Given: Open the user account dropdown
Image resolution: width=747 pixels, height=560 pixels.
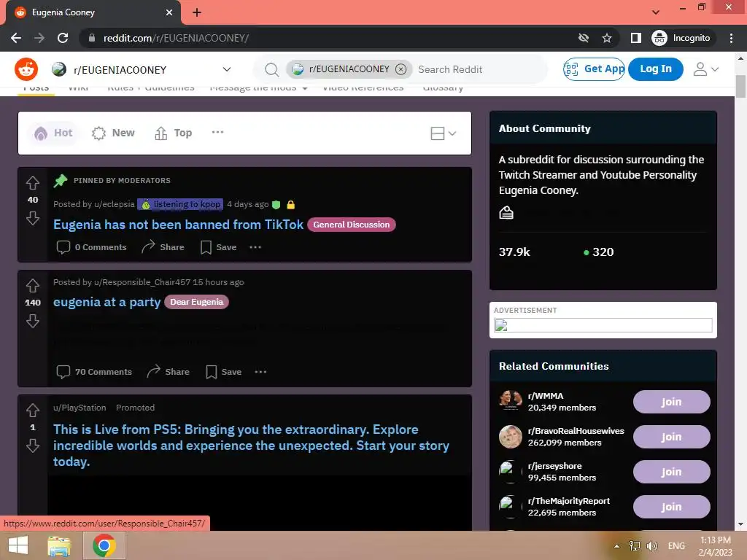Looking at the screenshot, I should 705,69.
